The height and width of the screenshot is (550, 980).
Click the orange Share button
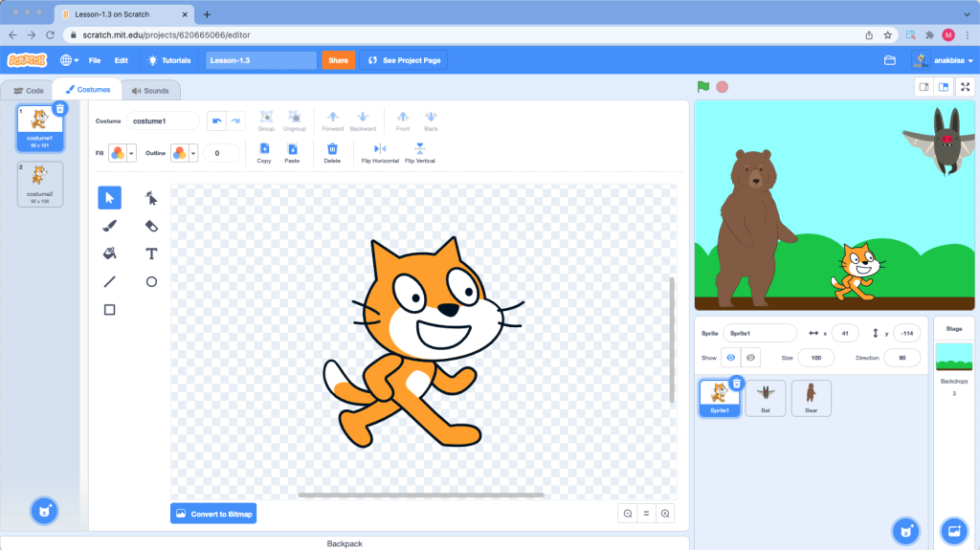point(338,60)
